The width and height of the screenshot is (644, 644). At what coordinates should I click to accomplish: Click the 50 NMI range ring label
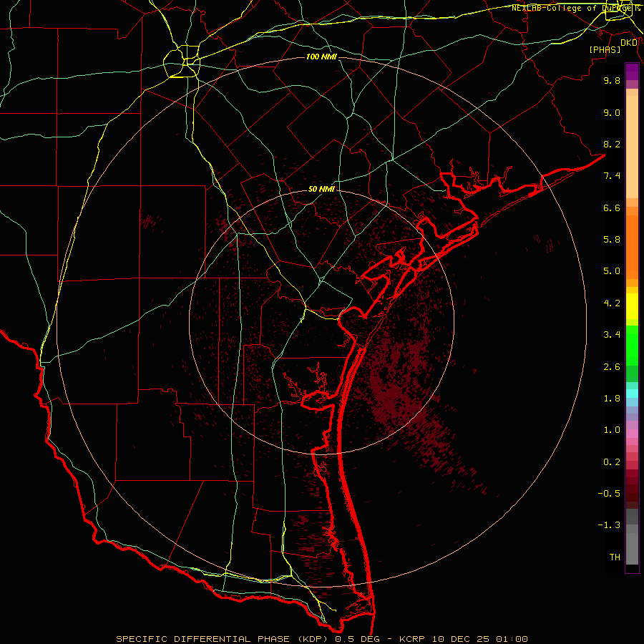tap(321, 189)
